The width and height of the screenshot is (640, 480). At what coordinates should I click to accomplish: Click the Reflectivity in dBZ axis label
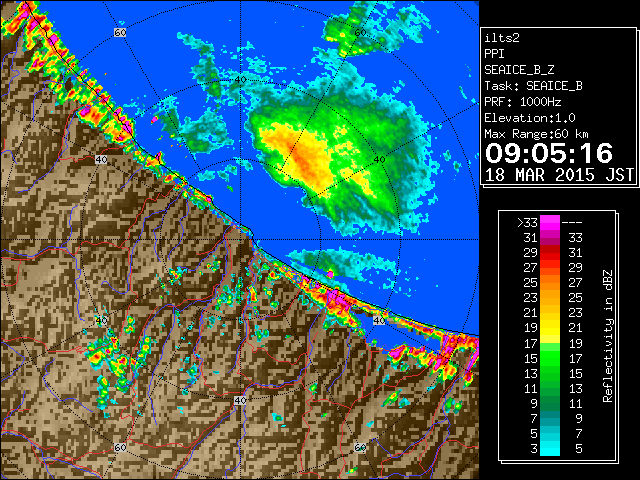tap(608, 336)
